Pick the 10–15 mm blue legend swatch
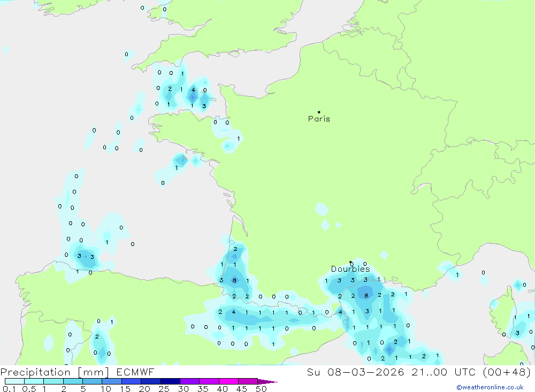The height and width of the screenshot is (392, 535). pyautogui.click(x=112, y=381)
